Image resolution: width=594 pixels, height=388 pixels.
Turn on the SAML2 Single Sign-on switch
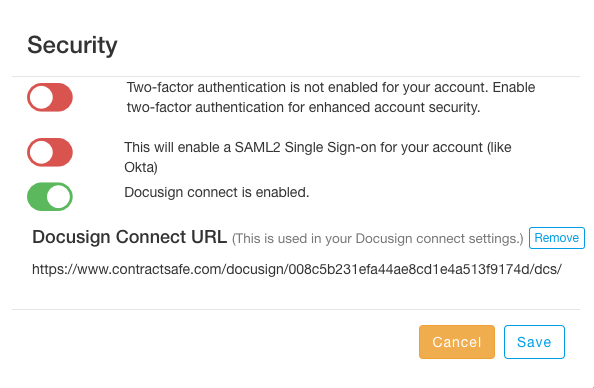(50, 152)
